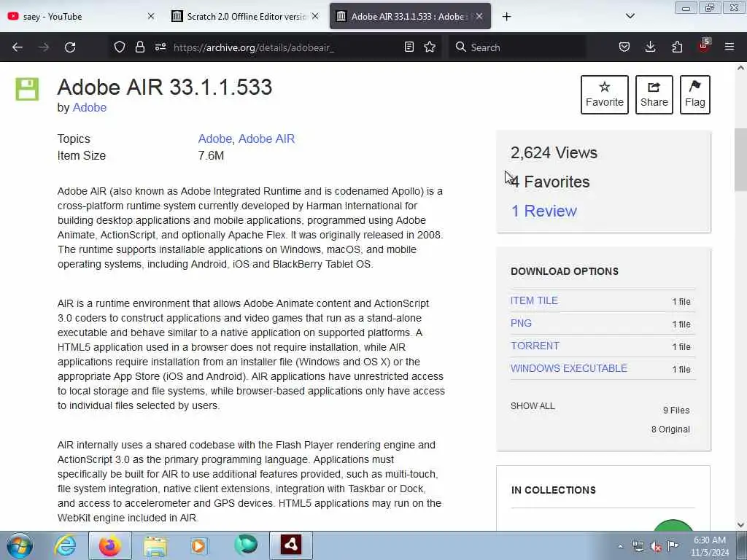Close the Scratch 2.0 Offline Editor tab
The width and height of the screenshot is (747, 560).
point(315,16)
